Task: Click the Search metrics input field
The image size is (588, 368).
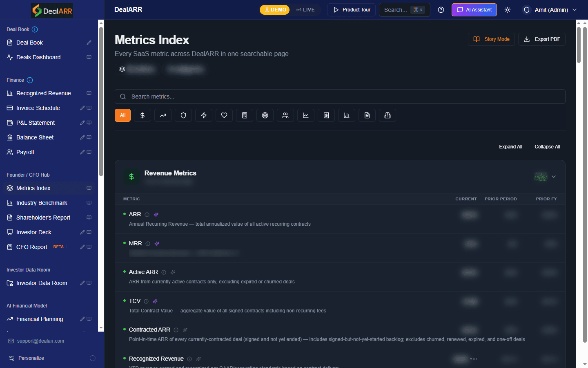Action: click(340, 96)
